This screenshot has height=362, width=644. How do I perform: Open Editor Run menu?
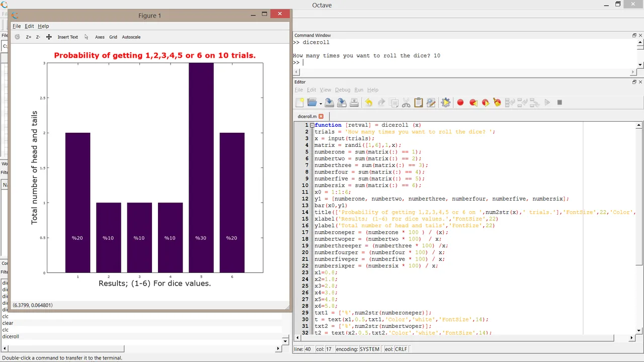coord(359,90)
